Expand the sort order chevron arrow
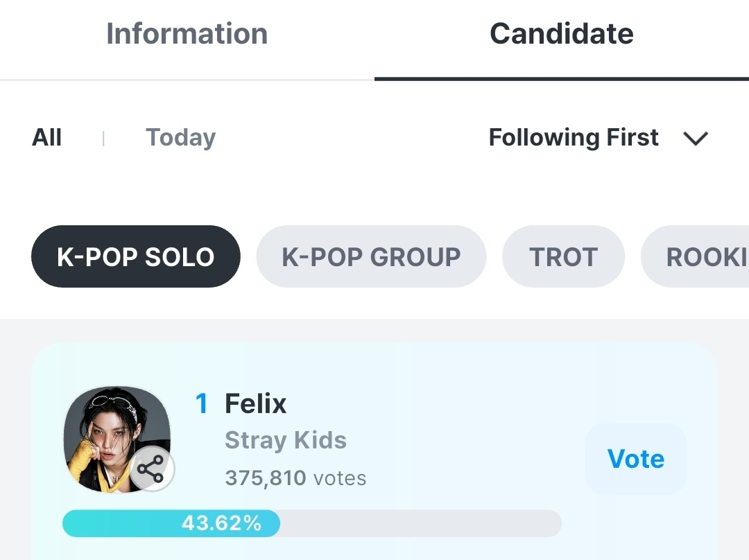Screen dimensions: 749x560 pos(695,139)
